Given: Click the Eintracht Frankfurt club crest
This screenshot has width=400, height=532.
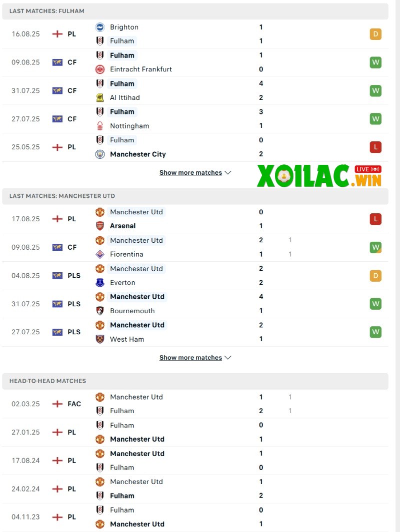Looking at the screenshot, I should (x=100, y=69).
